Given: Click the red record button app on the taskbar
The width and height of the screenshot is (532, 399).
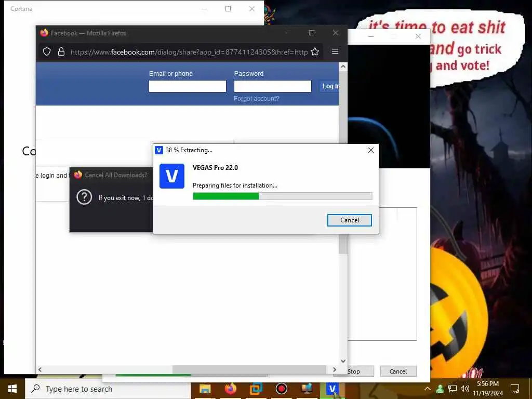Looking at the screenshot, I should pyautogui.click(x=281, y=389).
